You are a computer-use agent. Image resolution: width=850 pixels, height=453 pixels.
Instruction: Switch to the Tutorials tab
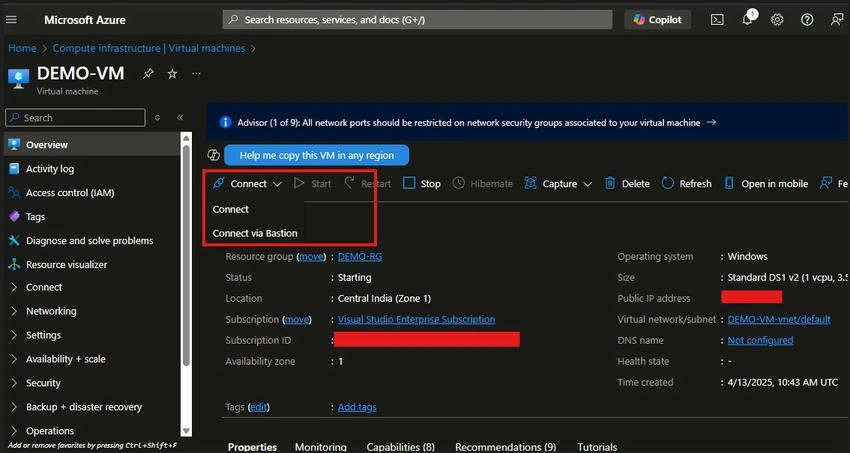[597, 447]
